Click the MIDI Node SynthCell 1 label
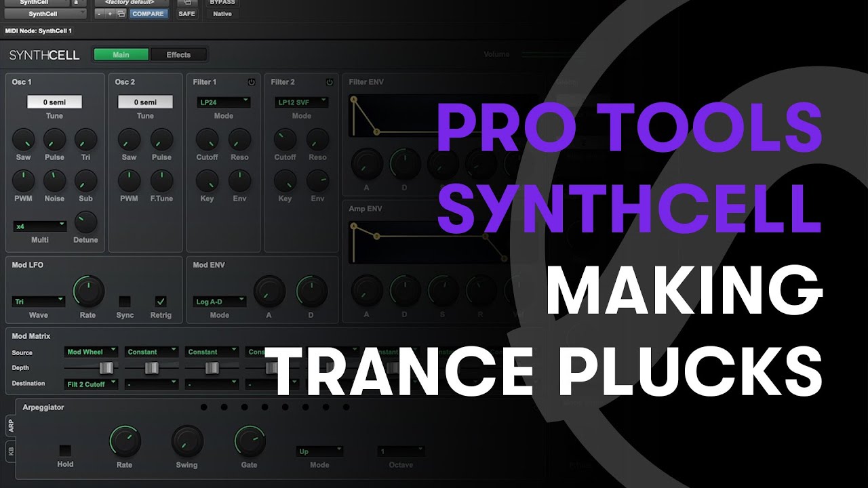The width and height of the screenshot is (868, 488). (38, 31)
